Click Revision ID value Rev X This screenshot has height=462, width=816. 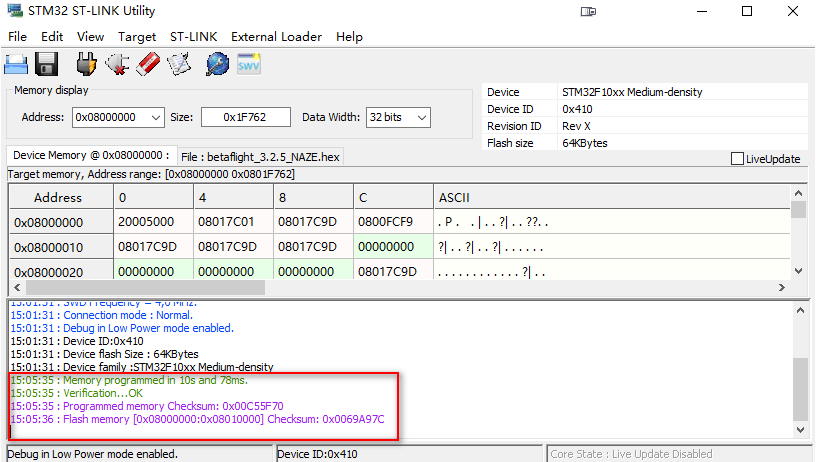coord(576,126)
